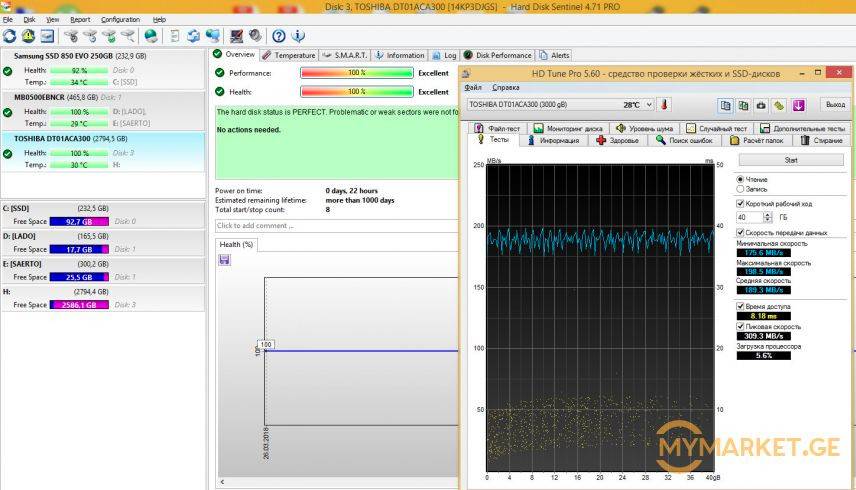Screen dimensions: 856x490
Task: Click the Выход exit button
Action: (835, 104)
